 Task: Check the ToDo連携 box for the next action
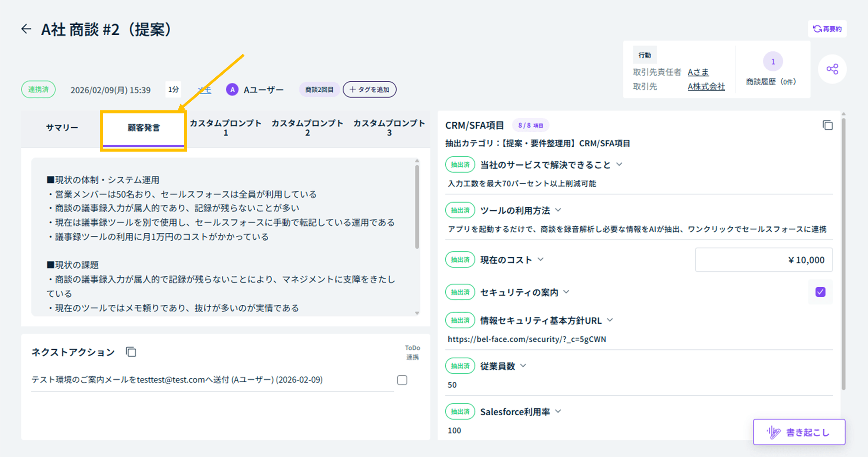[x=402, y=380]
